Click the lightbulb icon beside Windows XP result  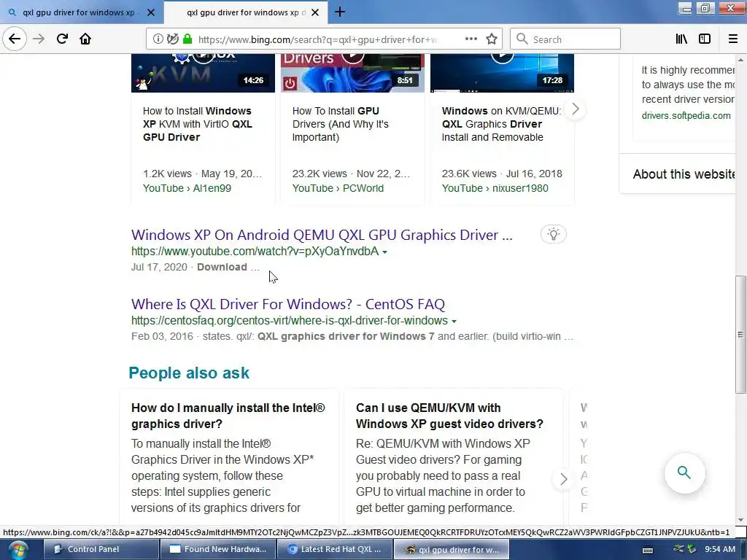(x=553, y=234)
